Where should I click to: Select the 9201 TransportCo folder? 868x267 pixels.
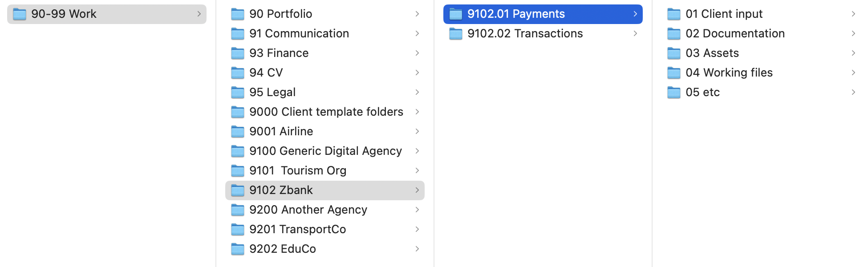297,229
